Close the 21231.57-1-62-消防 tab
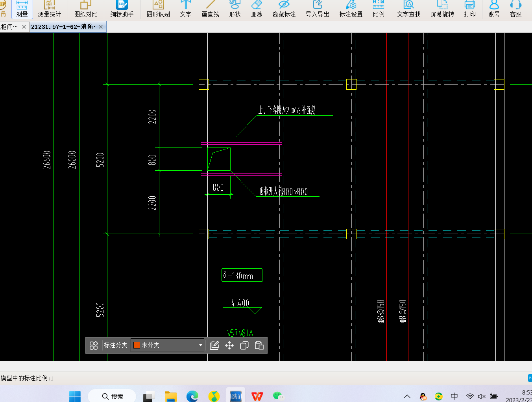 coord(101,27)
